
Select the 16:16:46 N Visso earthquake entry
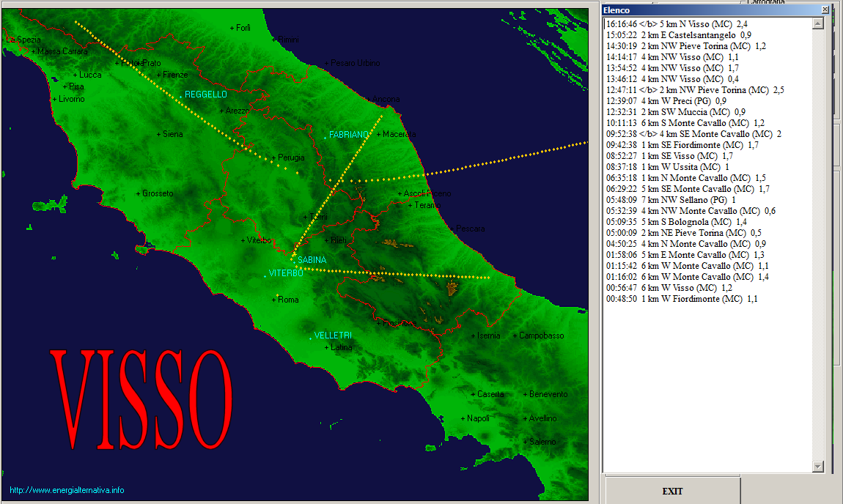(677, 24)
